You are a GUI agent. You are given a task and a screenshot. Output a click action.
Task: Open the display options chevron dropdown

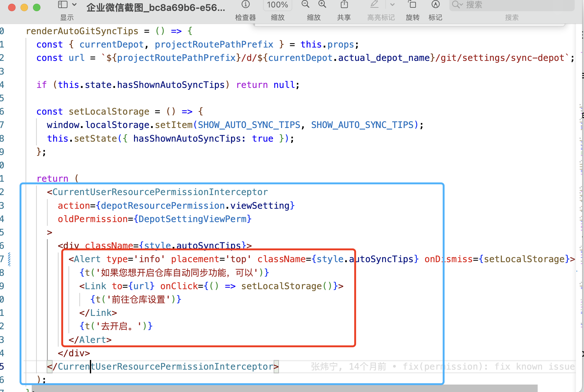click(74, 4)
